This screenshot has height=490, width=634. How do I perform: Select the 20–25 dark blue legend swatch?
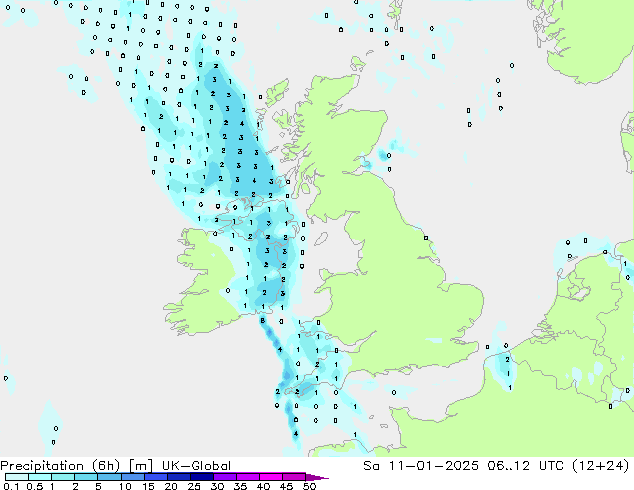pyautogui.click(x=179, y=477)
